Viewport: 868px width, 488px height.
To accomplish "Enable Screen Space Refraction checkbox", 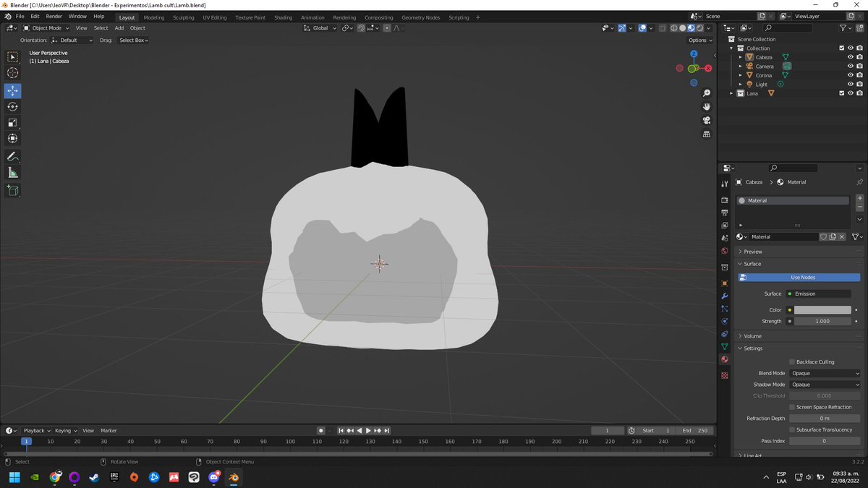I will 792,407.
